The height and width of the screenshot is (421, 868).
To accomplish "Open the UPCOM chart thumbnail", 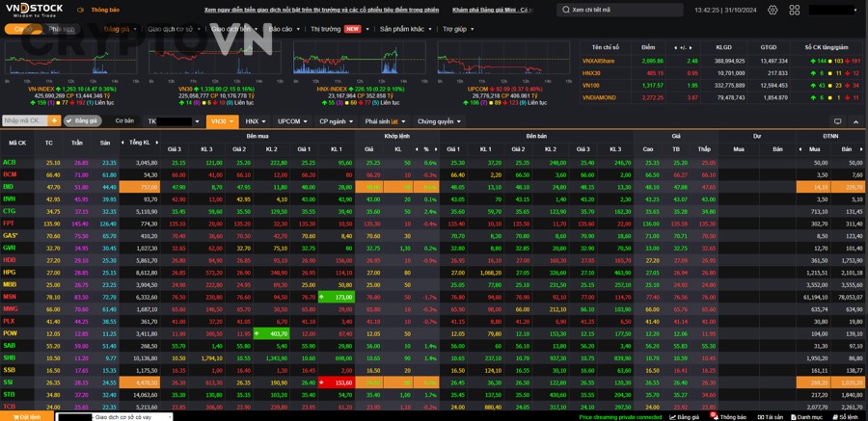I will coord(502,57).
